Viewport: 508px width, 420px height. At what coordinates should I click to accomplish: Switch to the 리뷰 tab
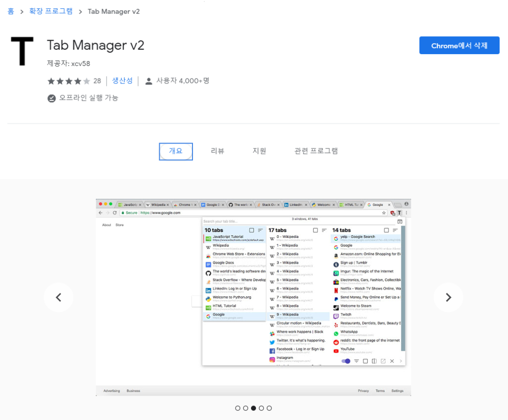click(x=217, y=151)
